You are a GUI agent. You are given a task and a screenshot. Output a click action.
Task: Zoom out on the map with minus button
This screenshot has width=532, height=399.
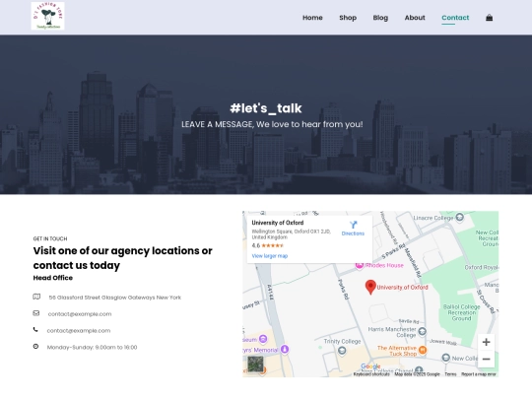point(486,359)
